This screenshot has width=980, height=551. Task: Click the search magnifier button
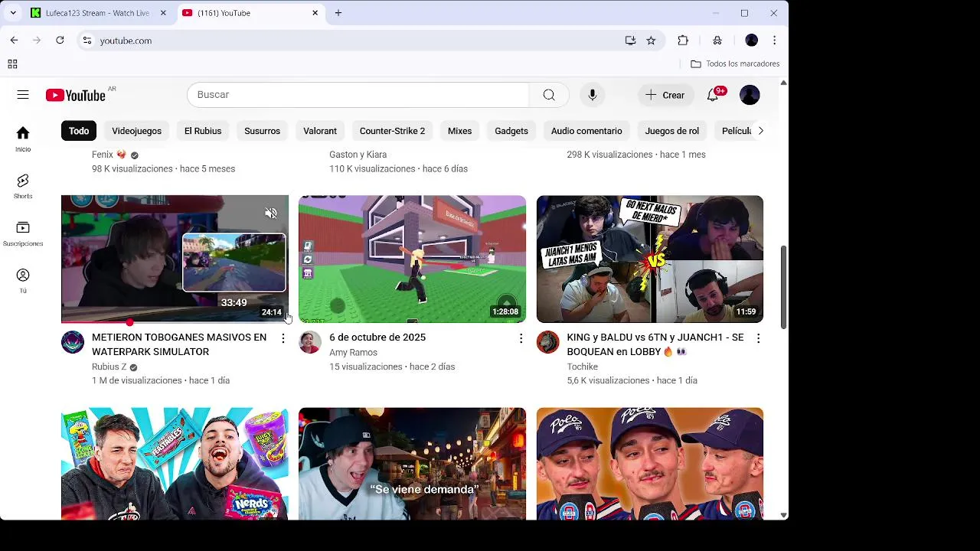pos(549,95)
